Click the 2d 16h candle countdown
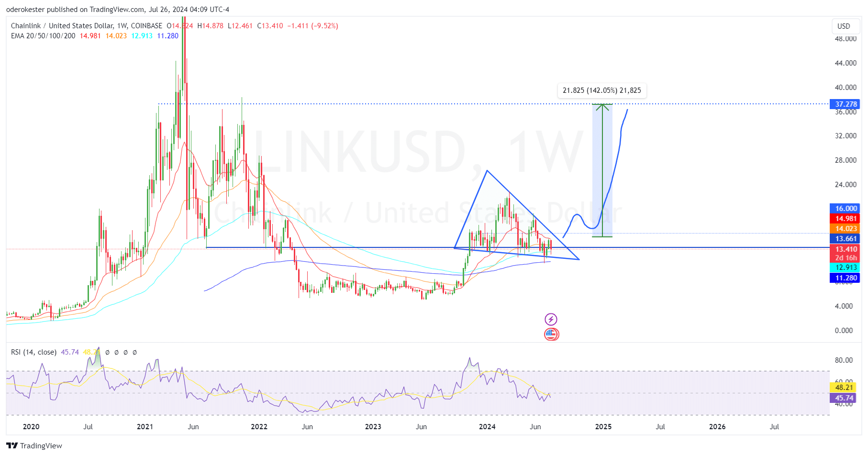Screen dimensions: 868x456 (x=845, y=258)
